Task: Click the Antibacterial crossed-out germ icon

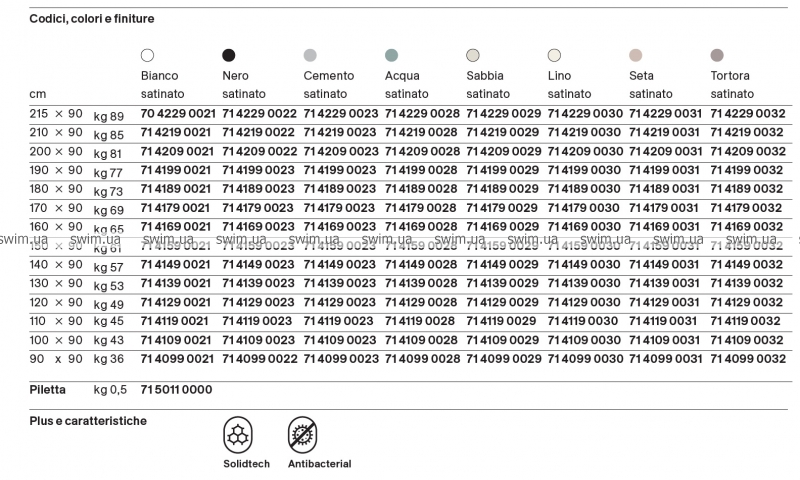Action: (304, 435)
